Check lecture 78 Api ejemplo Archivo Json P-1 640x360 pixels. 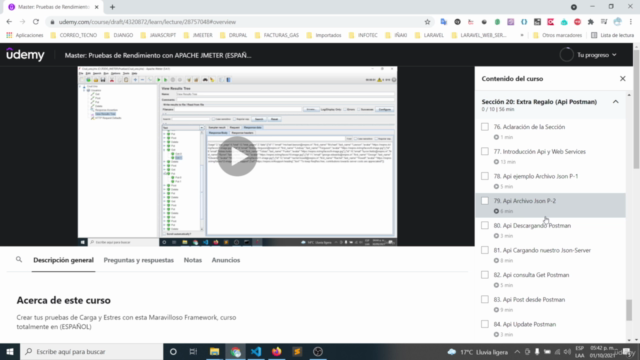tap(484, 176)
